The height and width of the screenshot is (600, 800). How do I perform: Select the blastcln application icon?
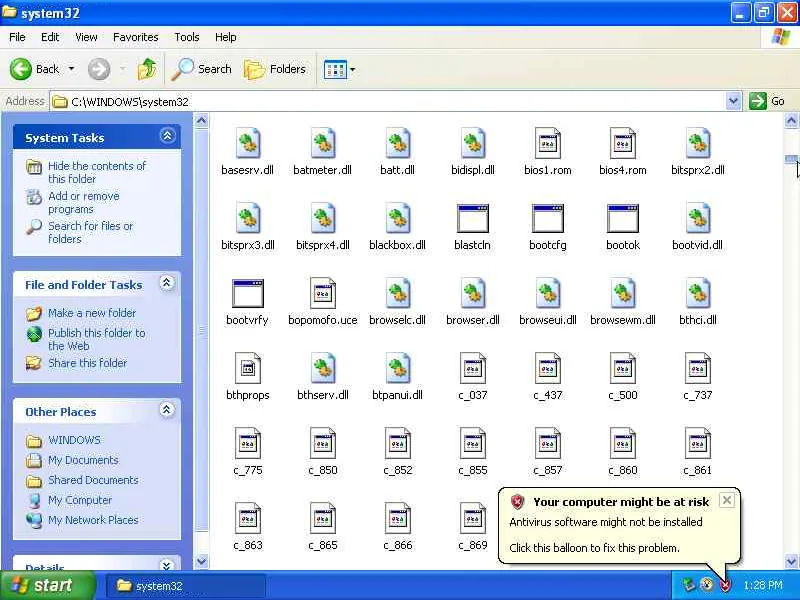473,218
